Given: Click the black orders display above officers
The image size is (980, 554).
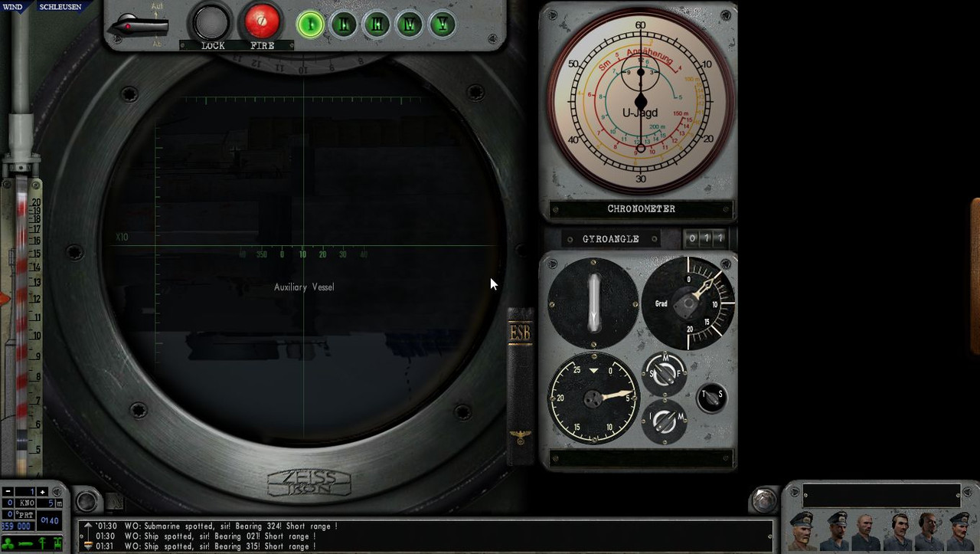Looking at the screenshot, I should coord(881,495).
